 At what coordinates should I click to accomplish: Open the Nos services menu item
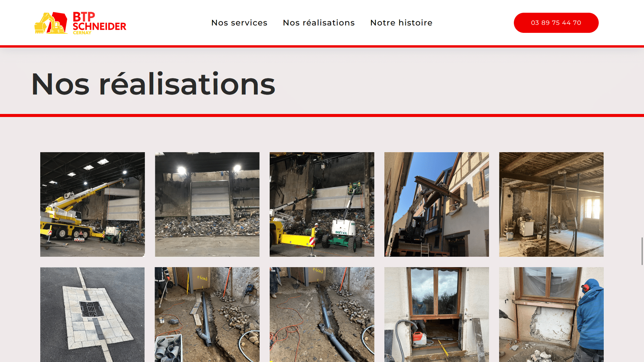coord(239,23)
